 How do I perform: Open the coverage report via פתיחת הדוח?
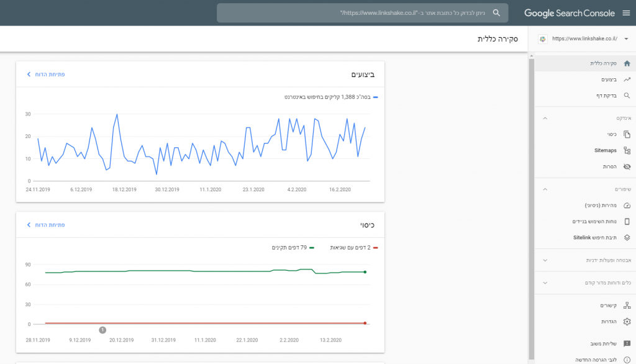(x=46, y=225)
